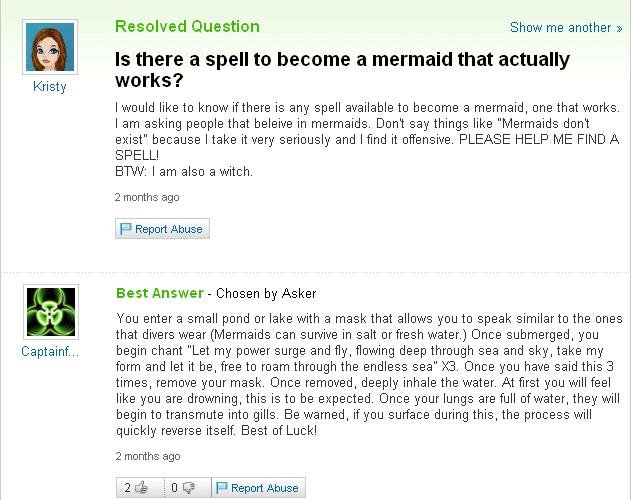Click the green 'Best Answer' heading

click(x=160, y=293)
